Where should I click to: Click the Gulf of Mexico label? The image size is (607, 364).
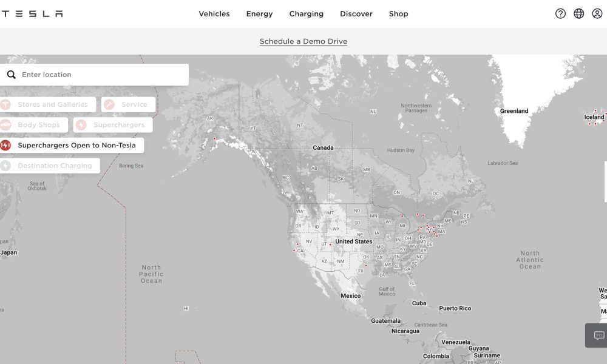(387, 292)
